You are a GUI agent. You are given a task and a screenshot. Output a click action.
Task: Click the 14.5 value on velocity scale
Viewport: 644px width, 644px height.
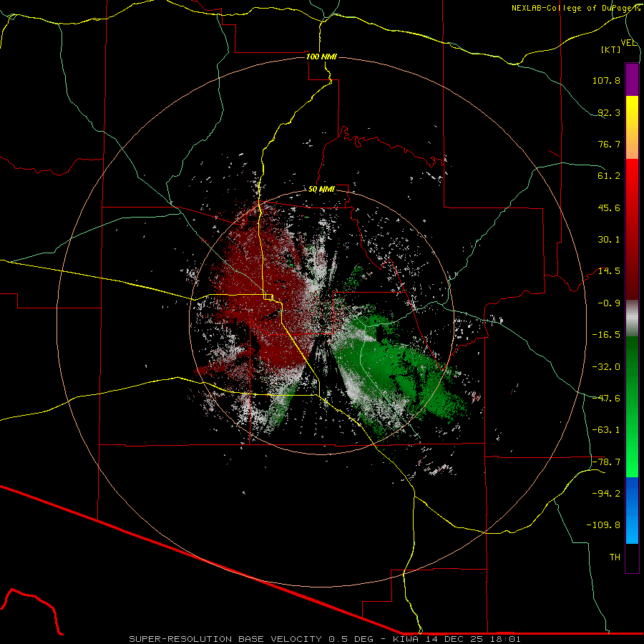pos(609,271)
